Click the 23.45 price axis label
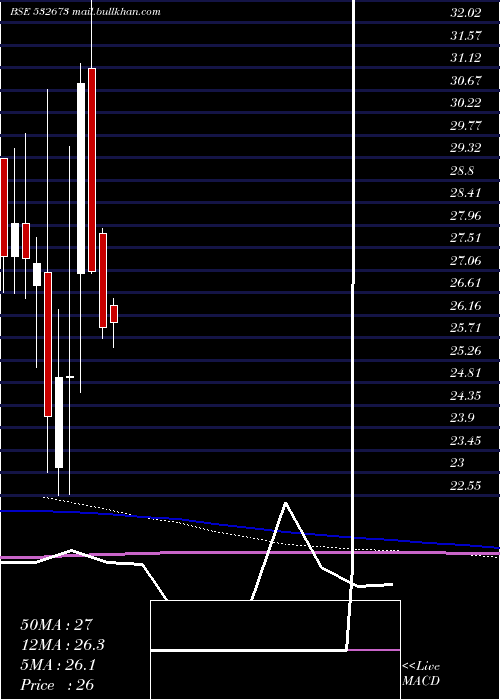The height and width of the screenshot is (700, 500). [466, 441]
